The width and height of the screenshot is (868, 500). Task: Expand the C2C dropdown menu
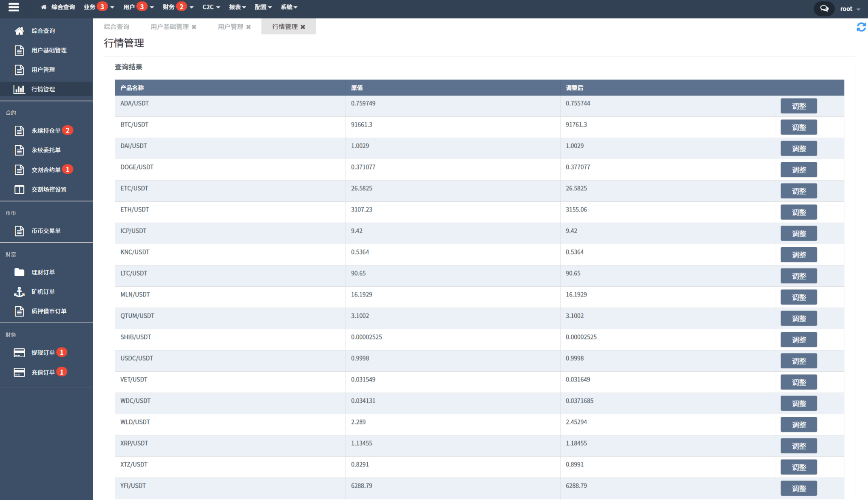point(211,7)
